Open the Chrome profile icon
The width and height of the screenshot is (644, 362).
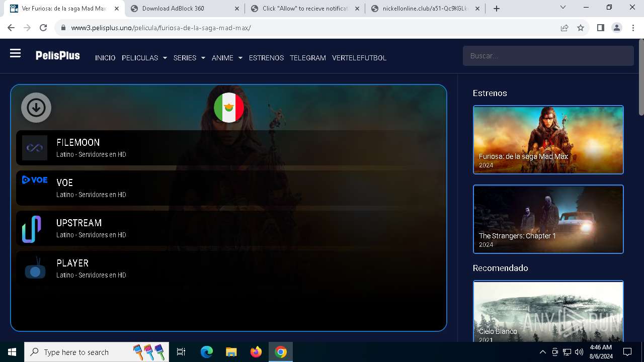(x=617, y=28)
